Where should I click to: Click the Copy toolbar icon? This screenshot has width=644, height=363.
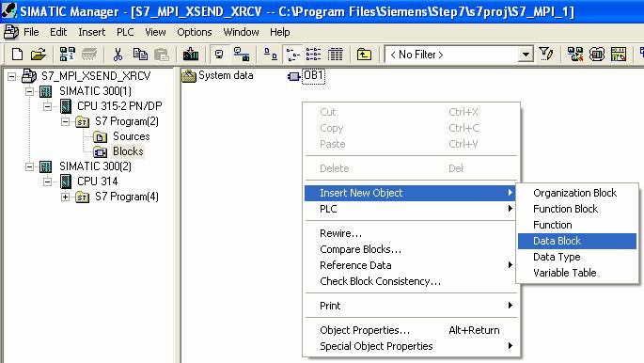pos(140,55)
